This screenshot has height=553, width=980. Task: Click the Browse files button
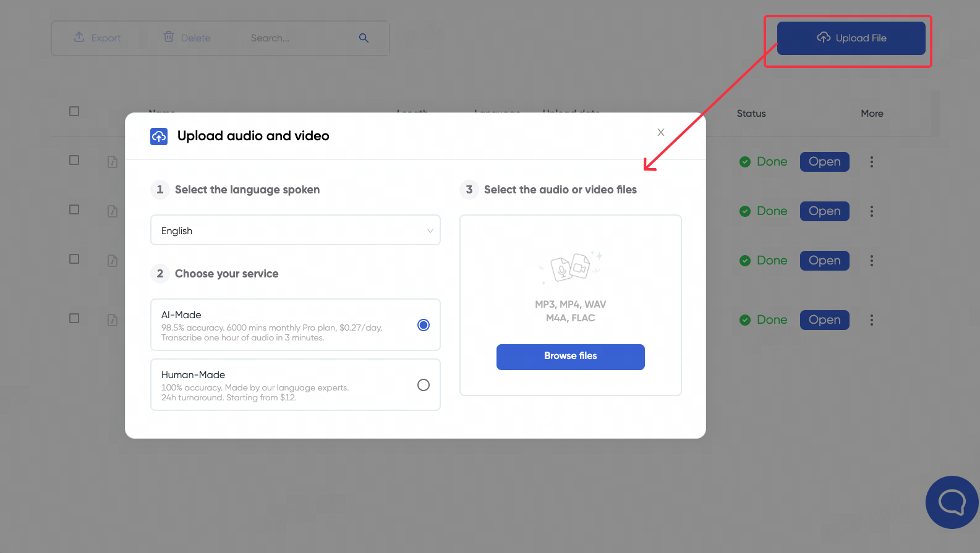(571, 357)
